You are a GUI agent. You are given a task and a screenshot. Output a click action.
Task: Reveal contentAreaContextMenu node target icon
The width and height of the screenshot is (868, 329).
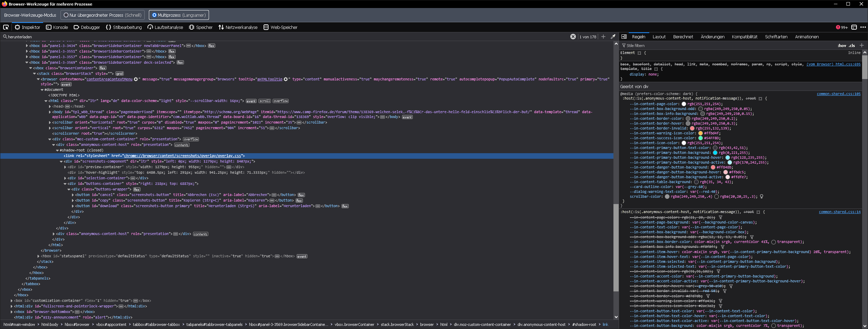(x=136, y=79)
